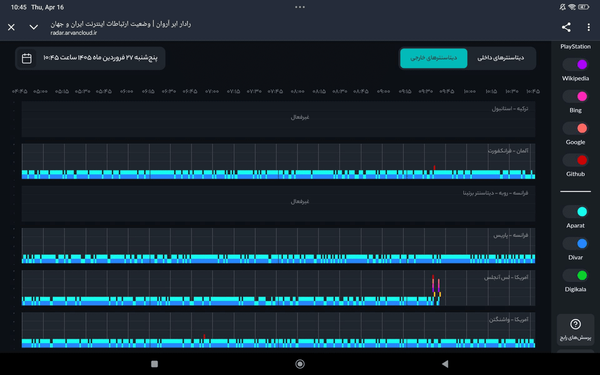Screen dimensions: 600x375
Task: Tap the three dots at top center
Action: coord(300,7)
